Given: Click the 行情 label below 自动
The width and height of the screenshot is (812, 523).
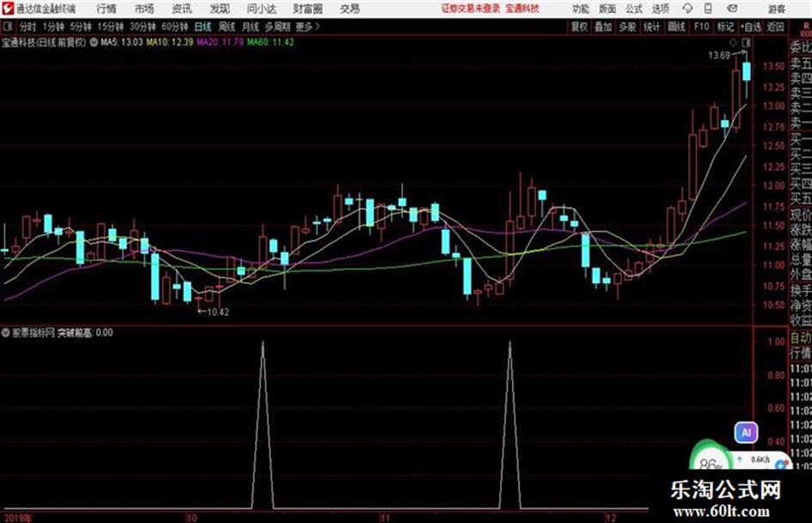Looking at the screenshot, I should (x=801, y=353).
